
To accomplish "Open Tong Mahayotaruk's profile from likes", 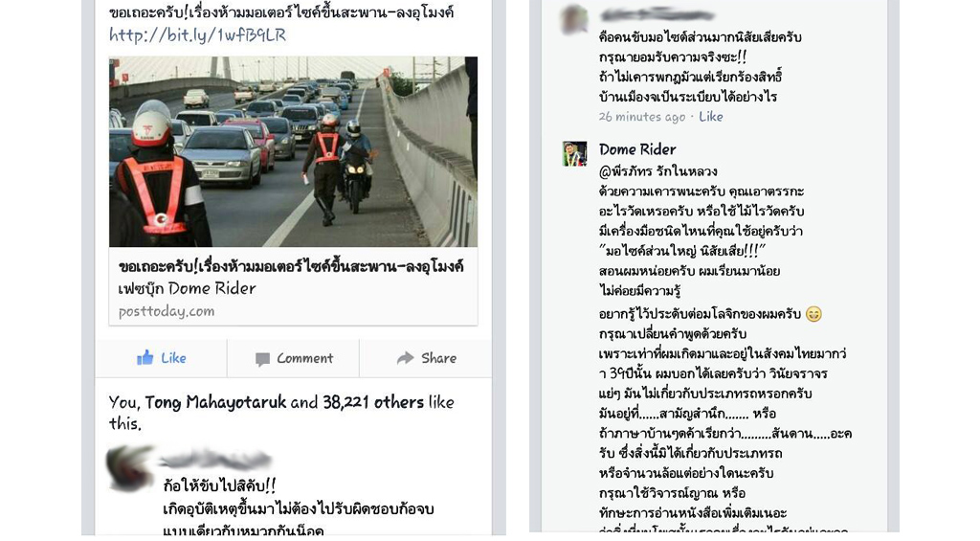I will (215, 402).
